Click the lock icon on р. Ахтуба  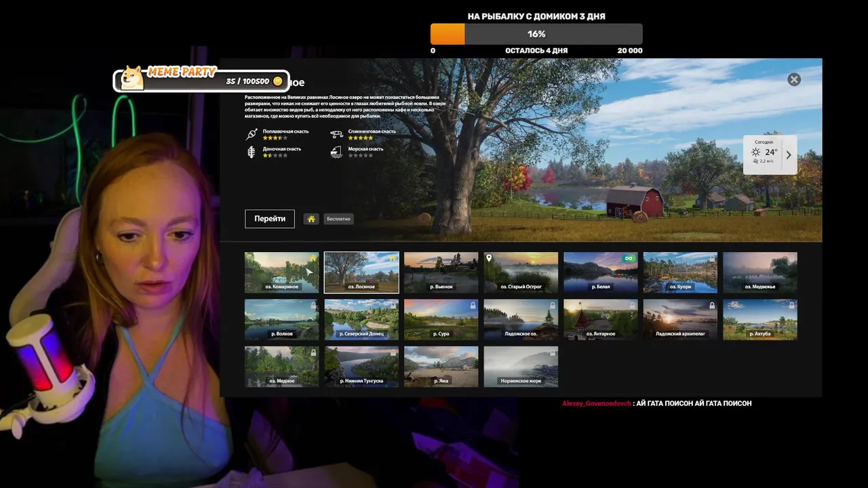point(792,306)
